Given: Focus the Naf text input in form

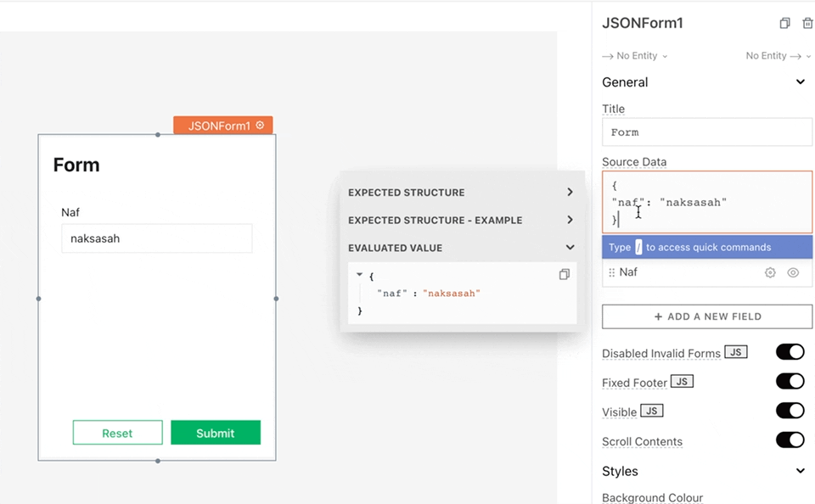Looking at the screenshot, I should (157, 238).
